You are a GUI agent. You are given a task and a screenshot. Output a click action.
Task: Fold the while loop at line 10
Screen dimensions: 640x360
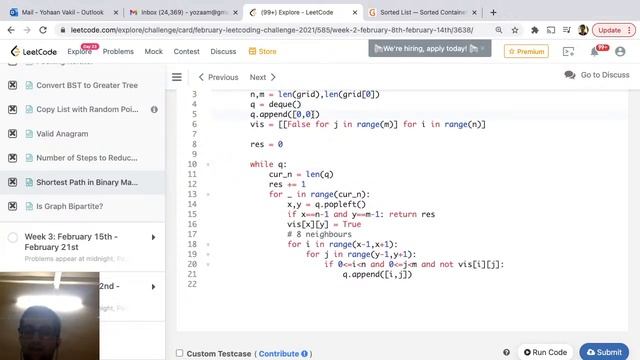[208, 164]
